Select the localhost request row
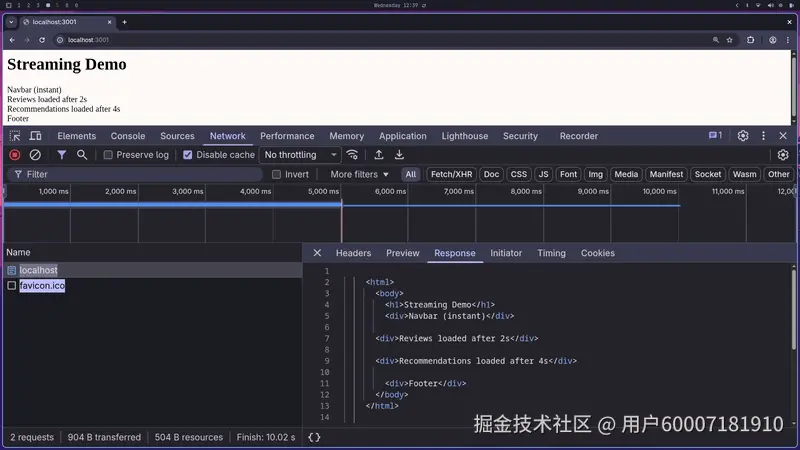 pos(153,270)
